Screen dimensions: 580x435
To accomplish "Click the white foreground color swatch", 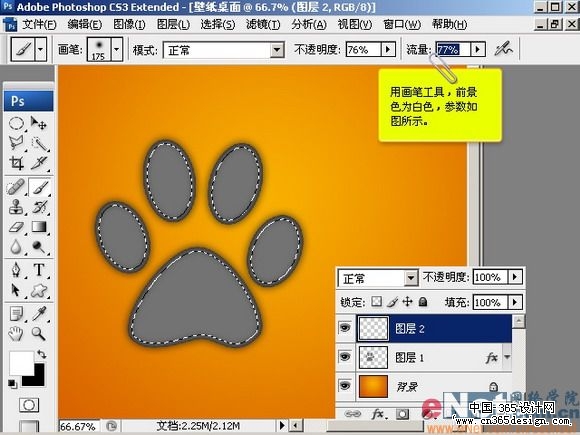I will (21, 362).
